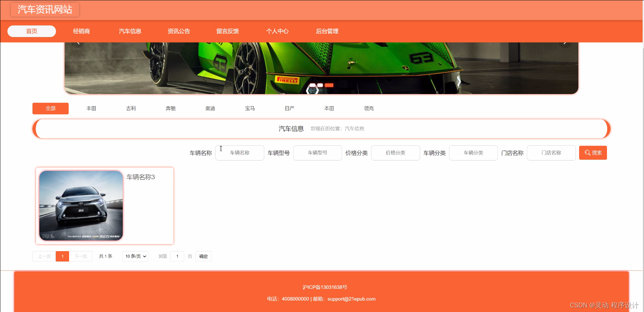Open 资讯公告 navigation item
644x312 pixels.
[x=179, y=31]
